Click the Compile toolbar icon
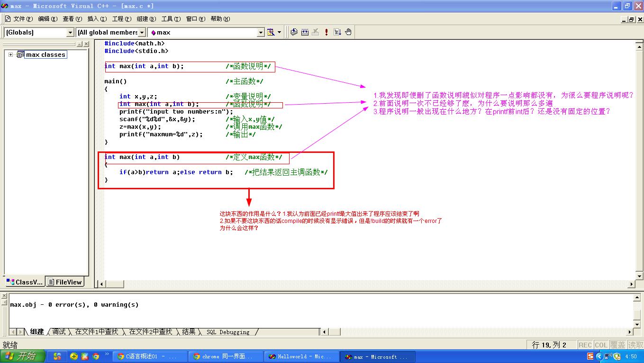The width and height of the screenshot is (644, 363). [x=294, y=32]
